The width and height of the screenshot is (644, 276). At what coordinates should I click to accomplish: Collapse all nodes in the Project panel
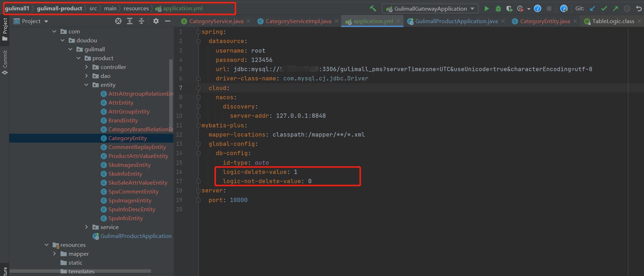tap(141, 21)
